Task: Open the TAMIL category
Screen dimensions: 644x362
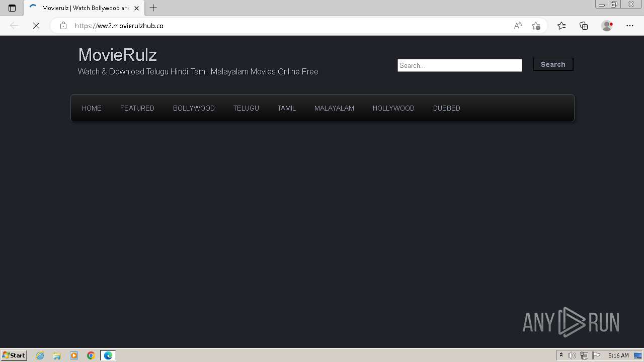Action: pyautogui.click(x=287, y=108)
